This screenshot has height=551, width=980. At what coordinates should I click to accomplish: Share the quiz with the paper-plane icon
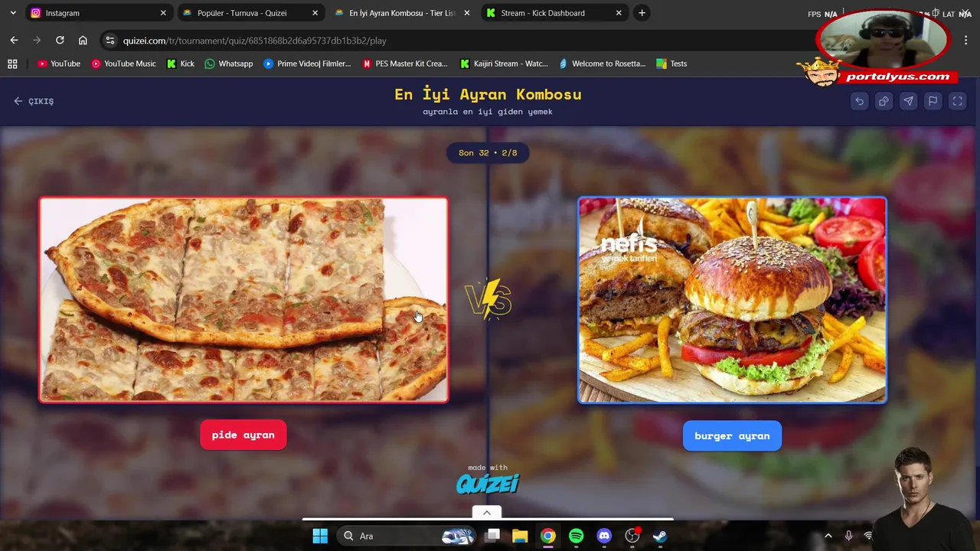click(908, 101)
